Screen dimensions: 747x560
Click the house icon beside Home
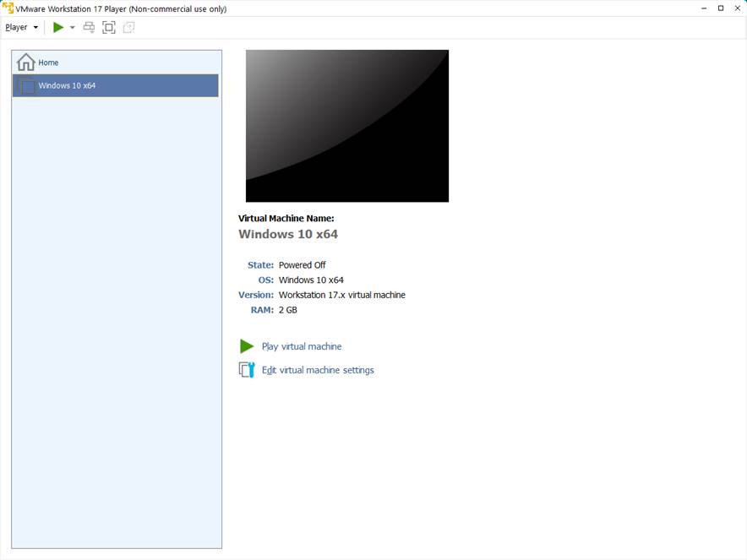(x=26, y=63)
